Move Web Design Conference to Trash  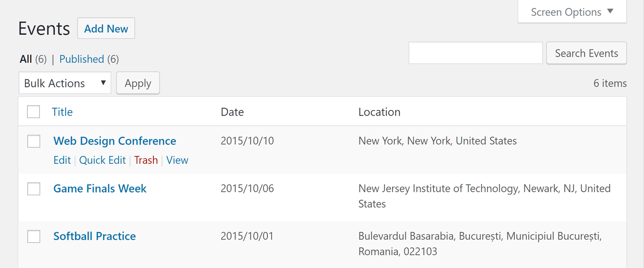146,160
